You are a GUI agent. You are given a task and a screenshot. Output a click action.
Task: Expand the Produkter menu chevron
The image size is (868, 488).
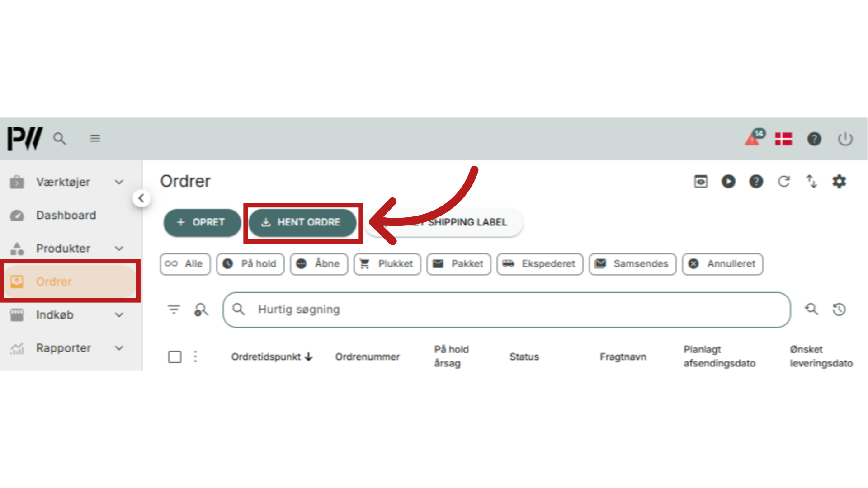coord(119,249)
